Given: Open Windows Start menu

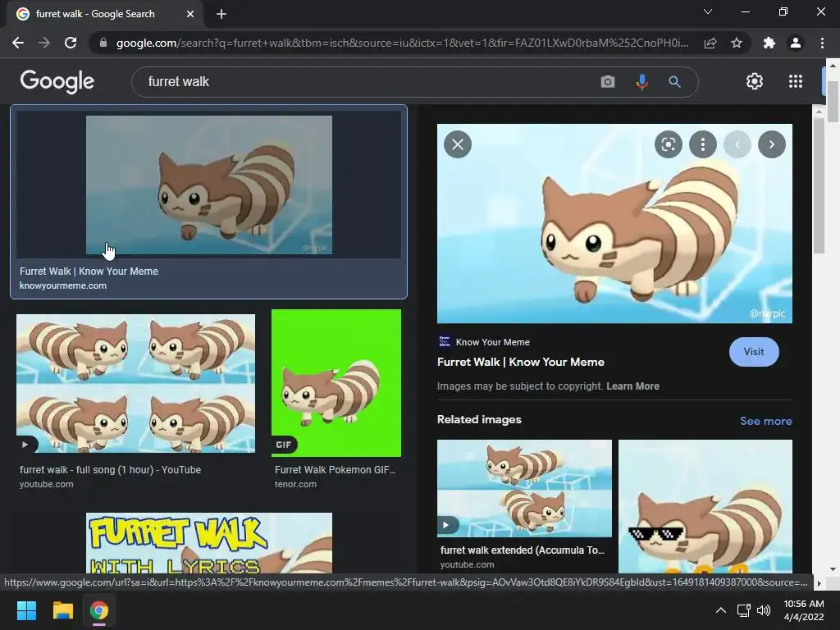Looking at the screenshot, I should pyautogui.click(x=26, y=610).
